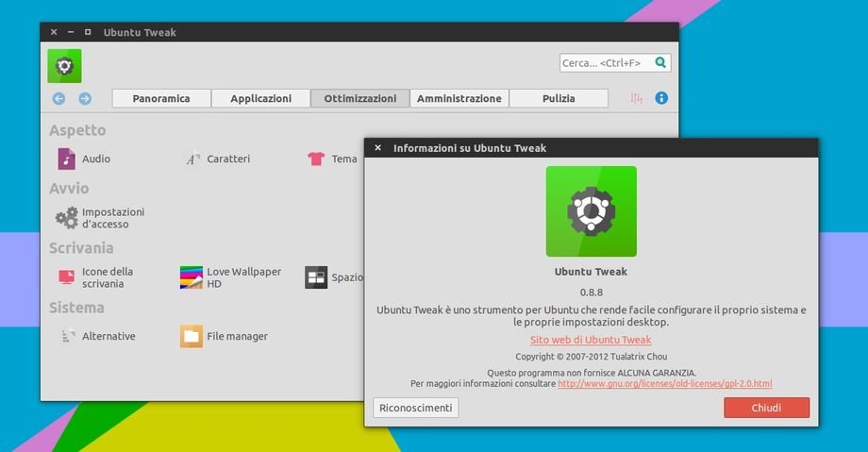Minimize the Ubuntu Tweak main window
868x452 pixels.
click(71, 32)
